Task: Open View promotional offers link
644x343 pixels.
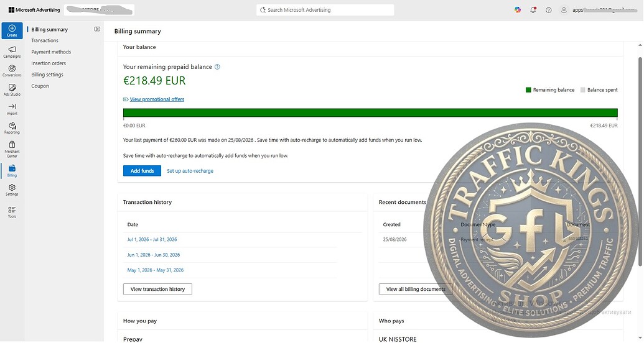Action: point(157,99)
